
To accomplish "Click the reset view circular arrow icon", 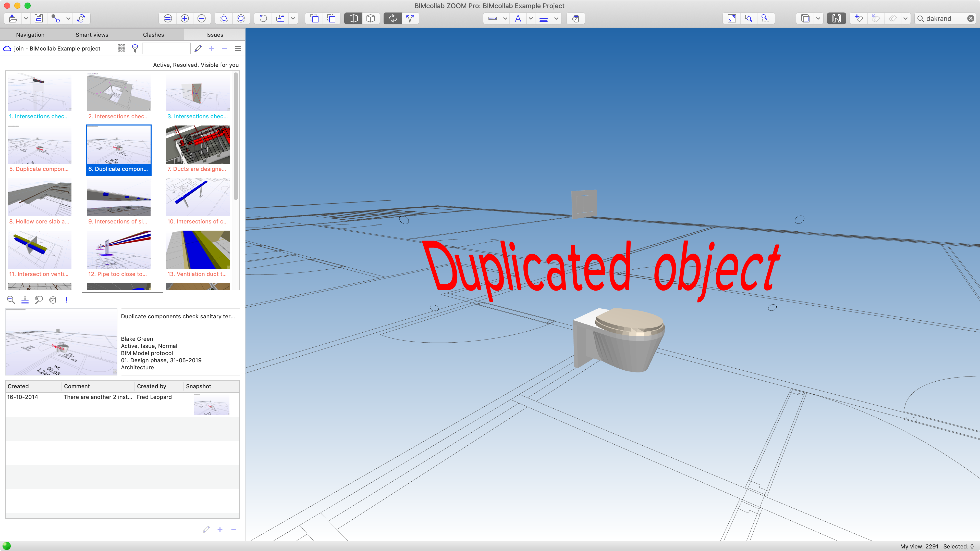I will tap(263, 18).
